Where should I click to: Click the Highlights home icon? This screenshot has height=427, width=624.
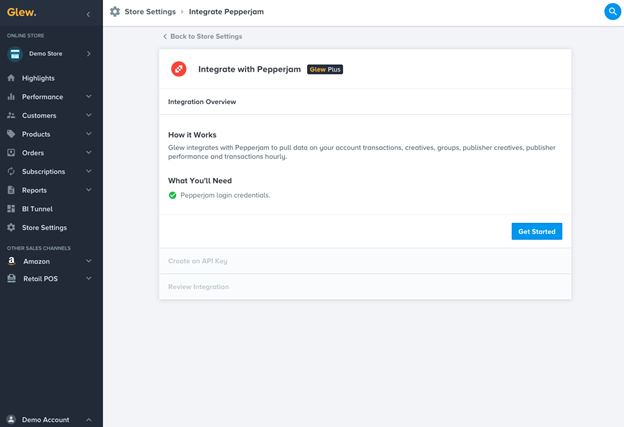pos(11,78)
